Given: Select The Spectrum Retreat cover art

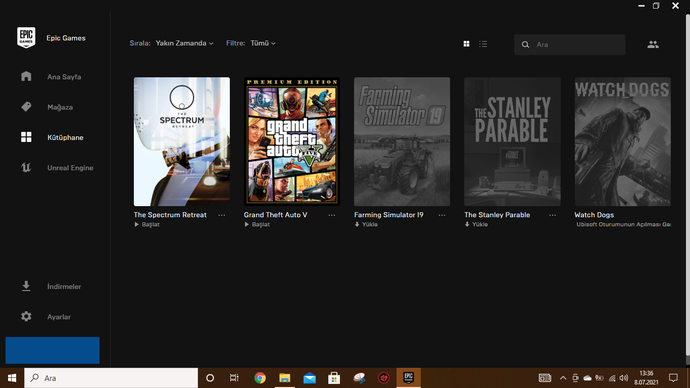Looking at the screenshot, I should coord(182,142).
